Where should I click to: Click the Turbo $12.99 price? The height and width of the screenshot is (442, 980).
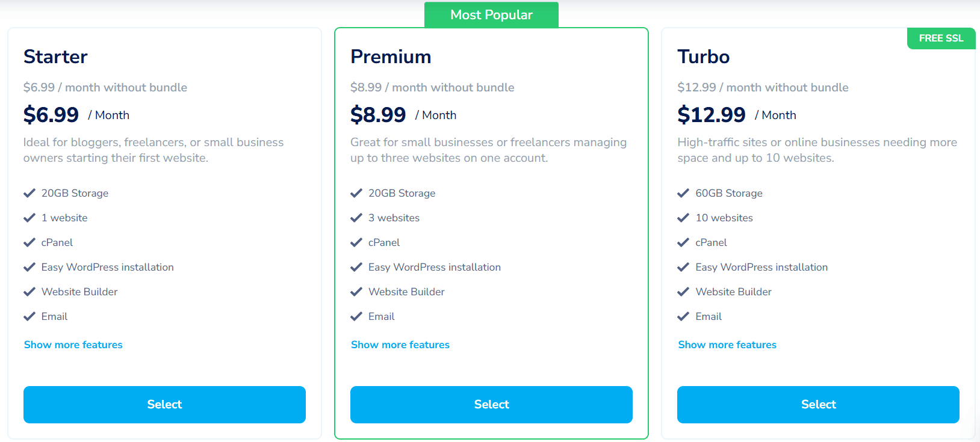point(712,114)
